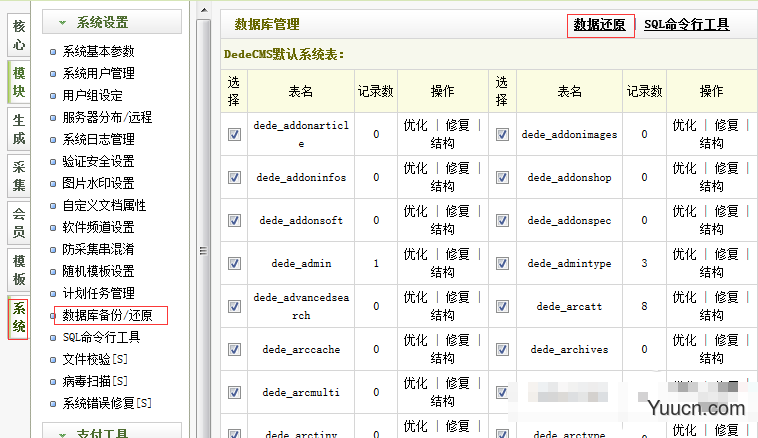Viewport: 758px width, 438px height.
Task: Open 系统日志管理 menu item
Action: coord(98,139)
